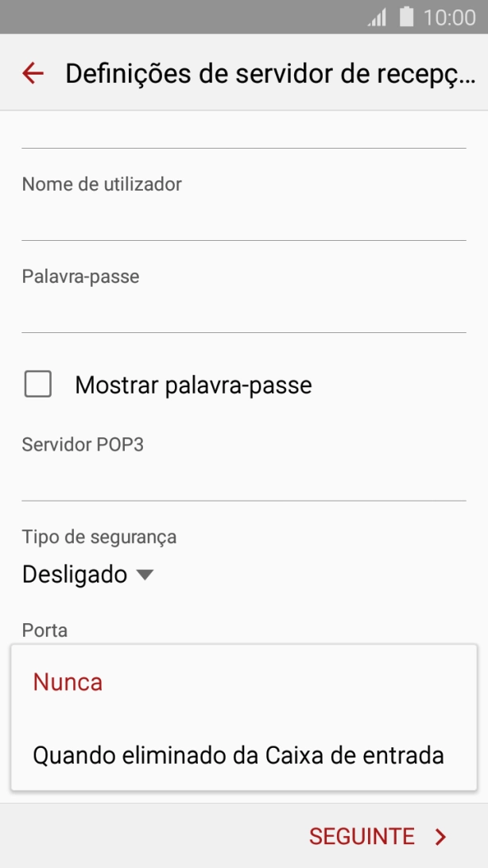The height and width of the screenshot is (868, 488).
Task: Select the Nunca option highlighted in red
Action: click(x=68, y=682)
